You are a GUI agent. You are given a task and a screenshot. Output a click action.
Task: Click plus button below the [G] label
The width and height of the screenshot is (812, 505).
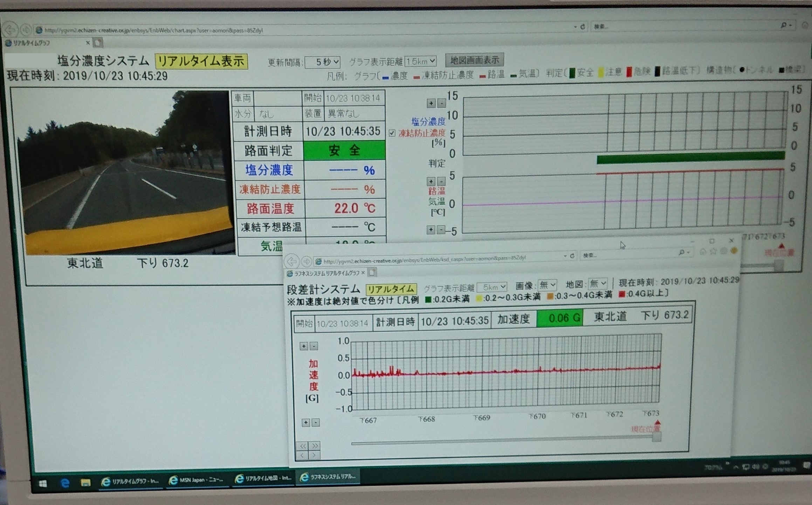click(306, 422)
